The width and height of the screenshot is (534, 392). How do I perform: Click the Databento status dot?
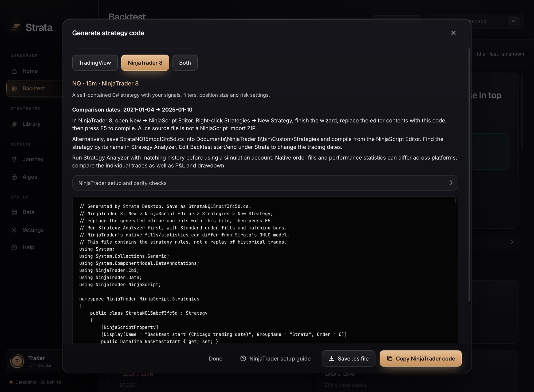(11, 382)
